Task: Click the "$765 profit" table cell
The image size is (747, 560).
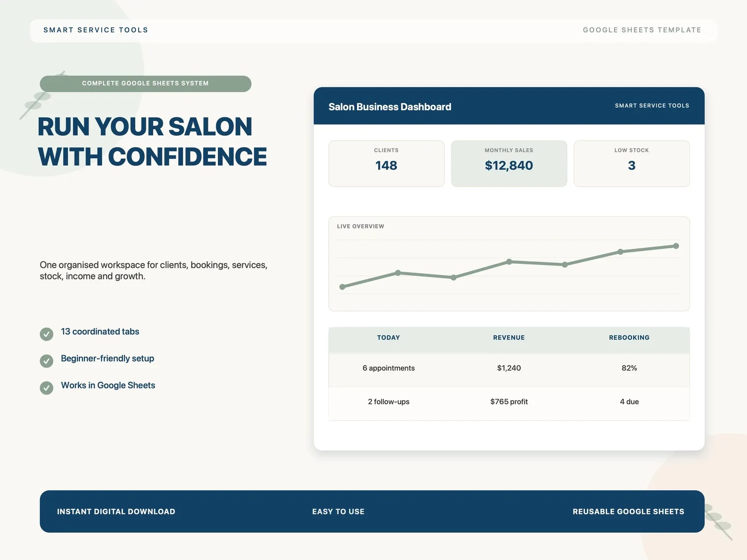Action: (x=509, y=402)
